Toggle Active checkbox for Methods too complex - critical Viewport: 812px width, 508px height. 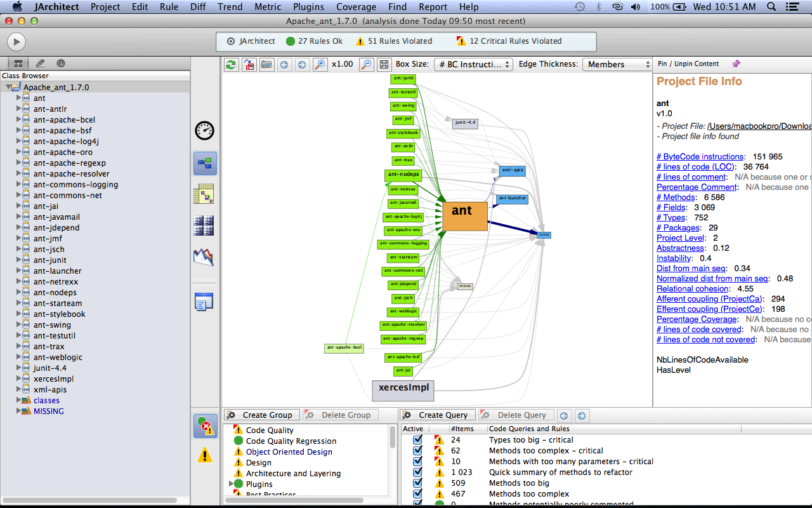pyautogui.click(x=417, y=450)
